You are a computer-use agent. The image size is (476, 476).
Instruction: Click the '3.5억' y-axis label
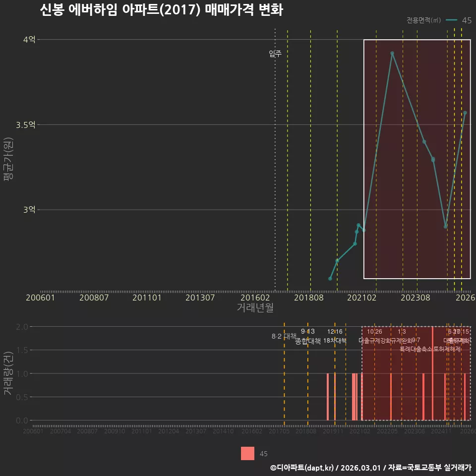26,125
